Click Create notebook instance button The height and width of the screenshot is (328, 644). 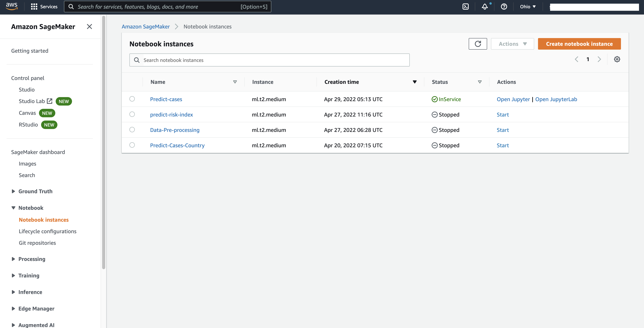[579, 44]
